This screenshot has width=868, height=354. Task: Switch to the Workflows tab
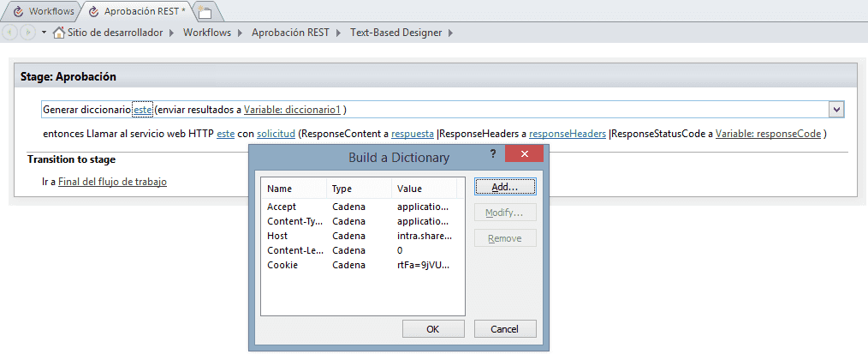43,12
